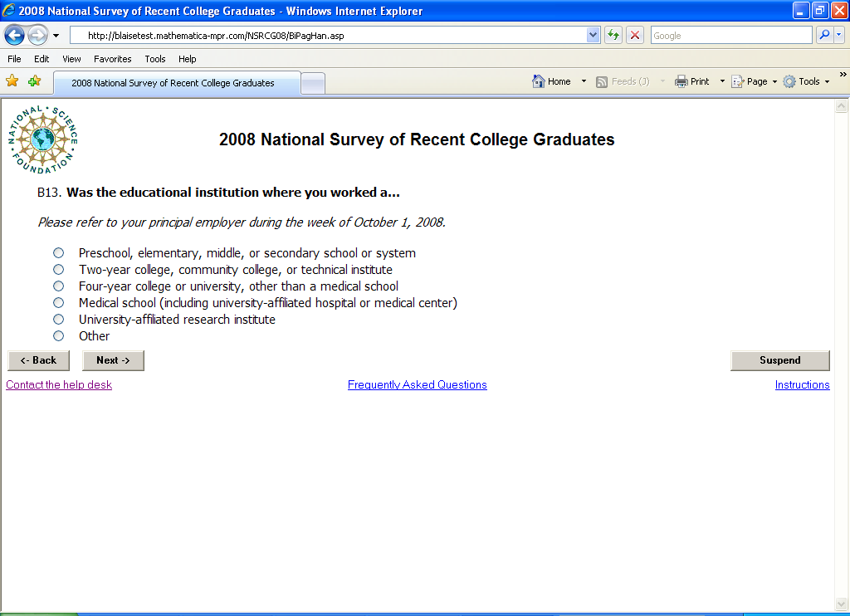Click the Add to Favorites icon
This screenshot has height=616, width=850.
(34, 81)
